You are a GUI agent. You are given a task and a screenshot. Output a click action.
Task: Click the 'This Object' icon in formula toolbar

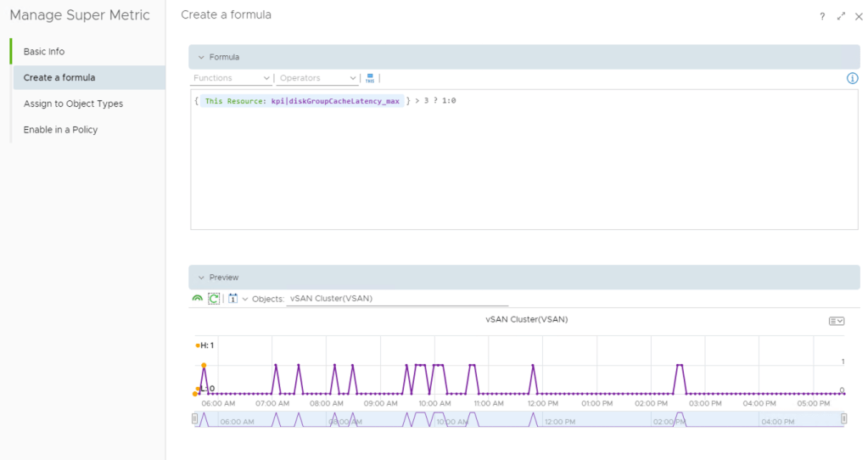(x=370, y=78)
